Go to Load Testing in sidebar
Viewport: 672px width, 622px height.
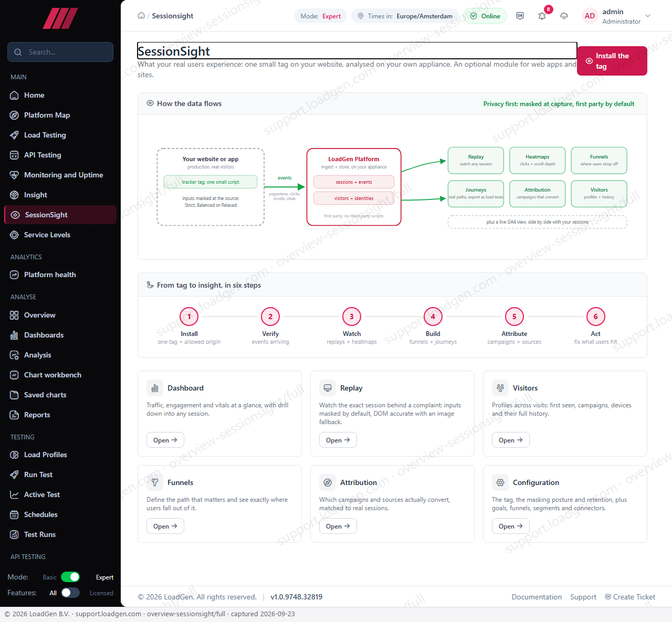point(60,135)
